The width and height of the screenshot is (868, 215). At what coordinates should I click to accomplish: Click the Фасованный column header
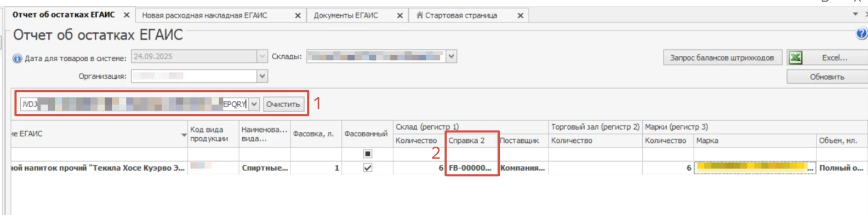[x=367, y=134]
